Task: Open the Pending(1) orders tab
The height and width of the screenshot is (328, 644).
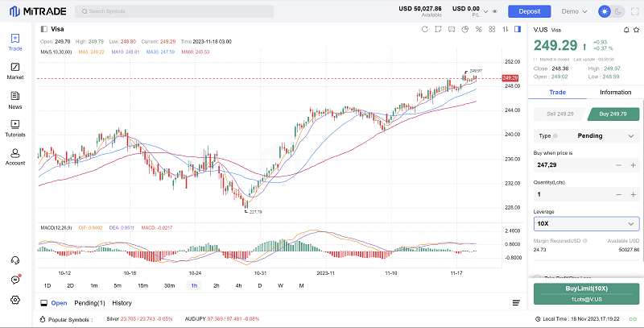Action: (x=89, y=303)
